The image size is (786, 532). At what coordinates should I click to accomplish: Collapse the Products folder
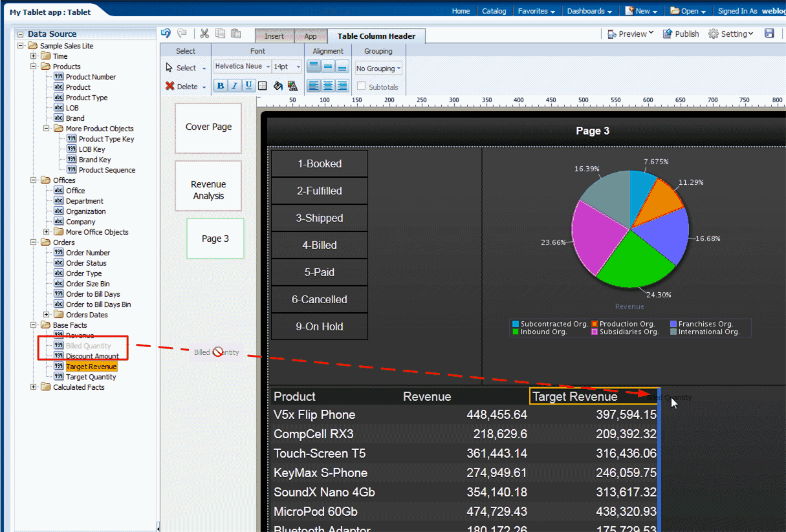34,67
